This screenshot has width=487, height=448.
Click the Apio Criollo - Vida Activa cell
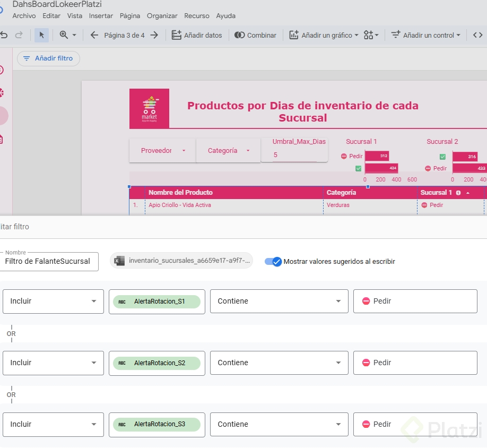point(180,205)
